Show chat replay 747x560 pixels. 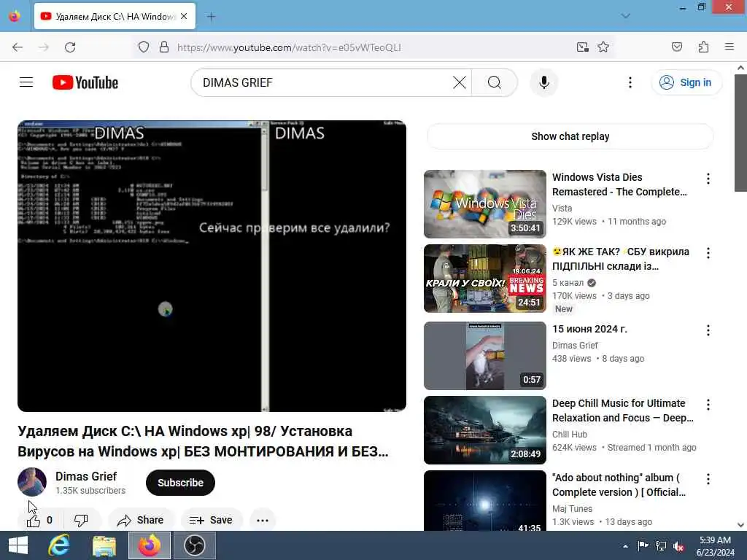pyautogui.click(x=570, y=136)
